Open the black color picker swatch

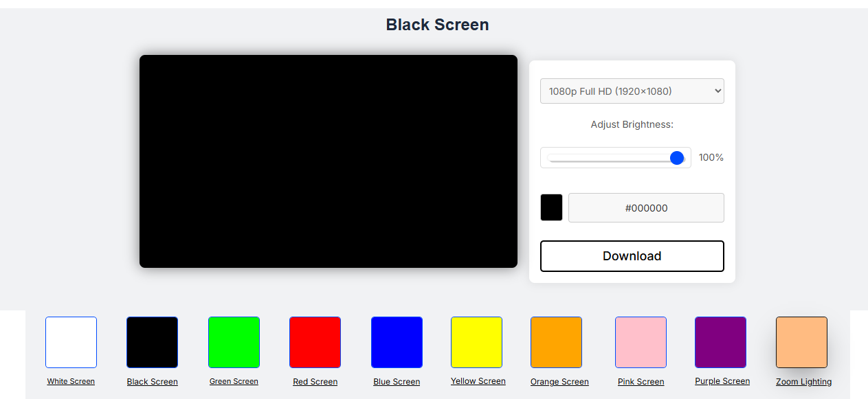coord(551,207)
